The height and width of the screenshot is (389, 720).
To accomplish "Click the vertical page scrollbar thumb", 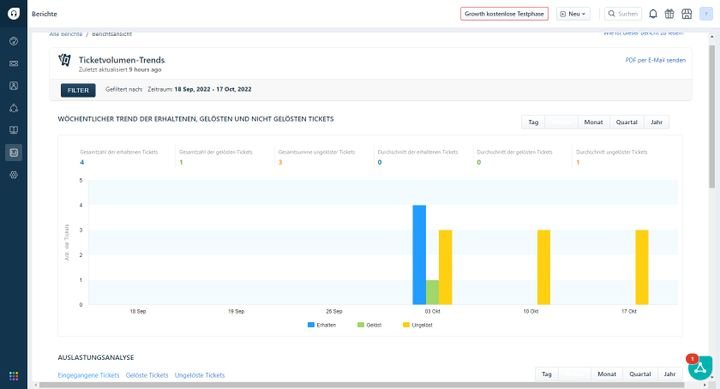I will point(712,116).
